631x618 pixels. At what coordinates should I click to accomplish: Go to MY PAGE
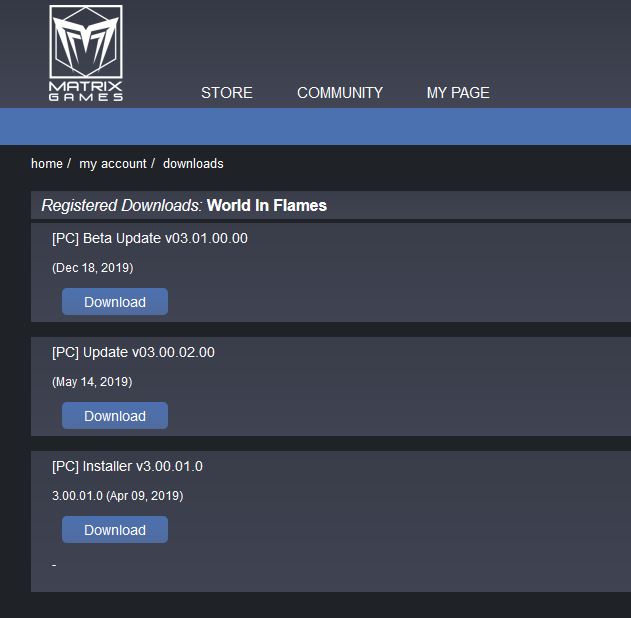458,93
